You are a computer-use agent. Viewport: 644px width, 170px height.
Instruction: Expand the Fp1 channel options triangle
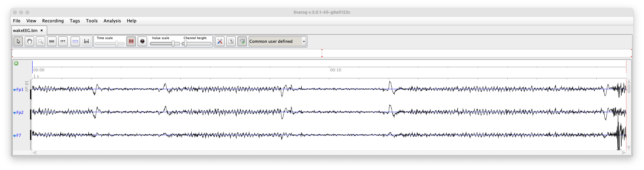(x=14, y=90)
